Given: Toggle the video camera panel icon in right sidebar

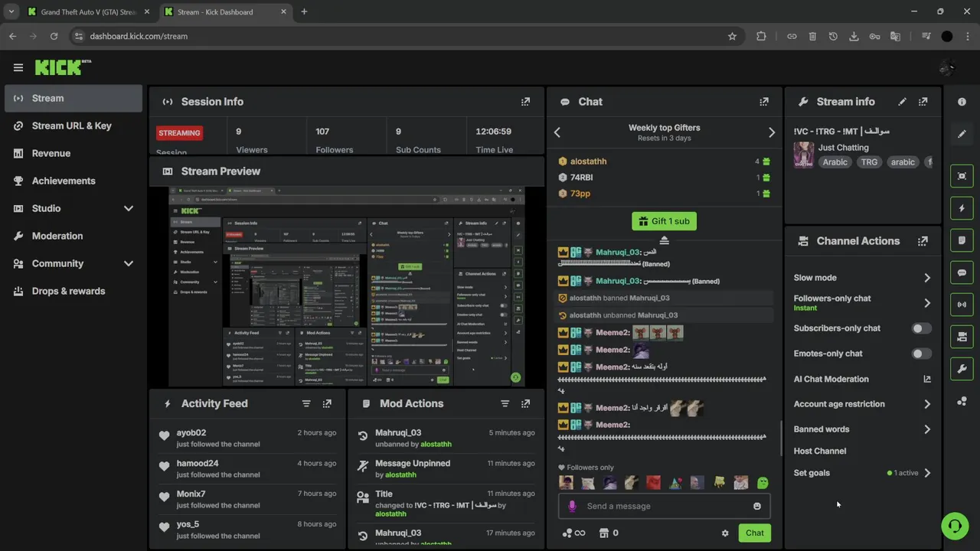Looking at the screenshot, I should (x=962, y=337).
